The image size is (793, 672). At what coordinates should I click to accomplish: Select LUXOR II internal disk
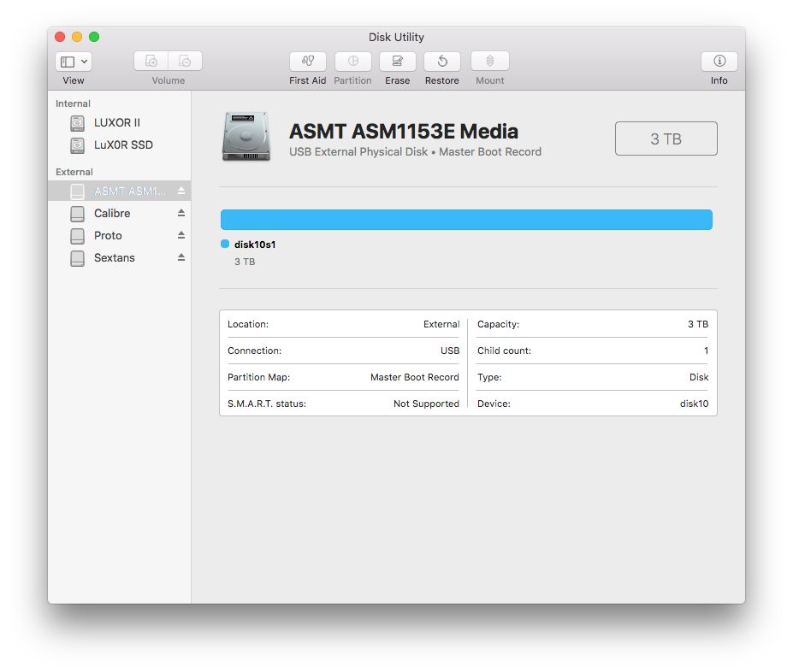click(120, 123)
